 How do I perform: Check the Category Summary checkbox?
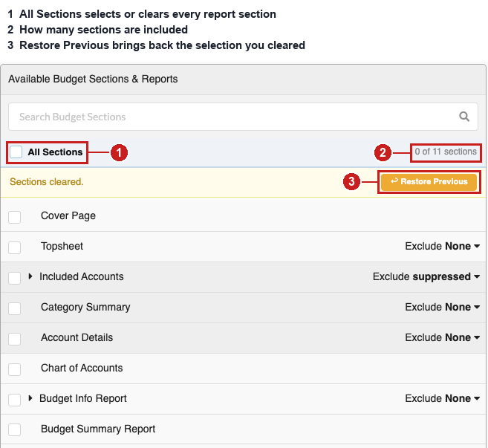[x=15, y=308]
